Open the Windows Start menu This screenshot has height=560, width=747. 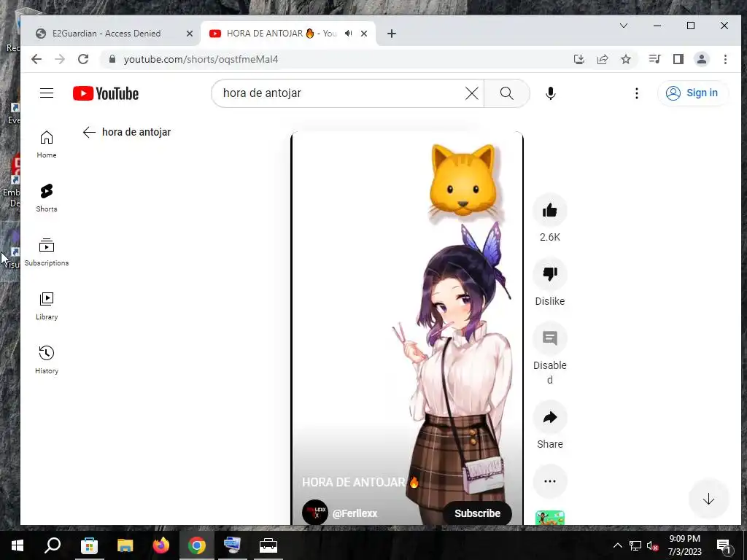pos(18,545)
